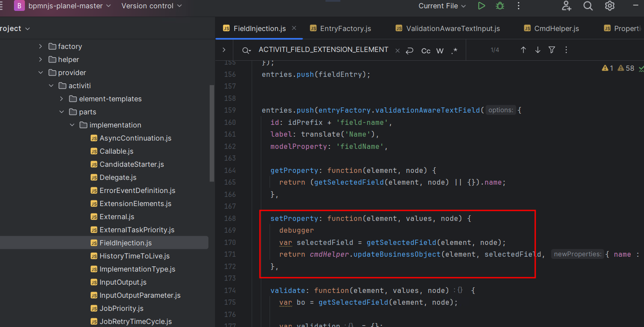Open Callable.js in project tree
The width and height of the screenshot is (644, 327).
point(112,151)
